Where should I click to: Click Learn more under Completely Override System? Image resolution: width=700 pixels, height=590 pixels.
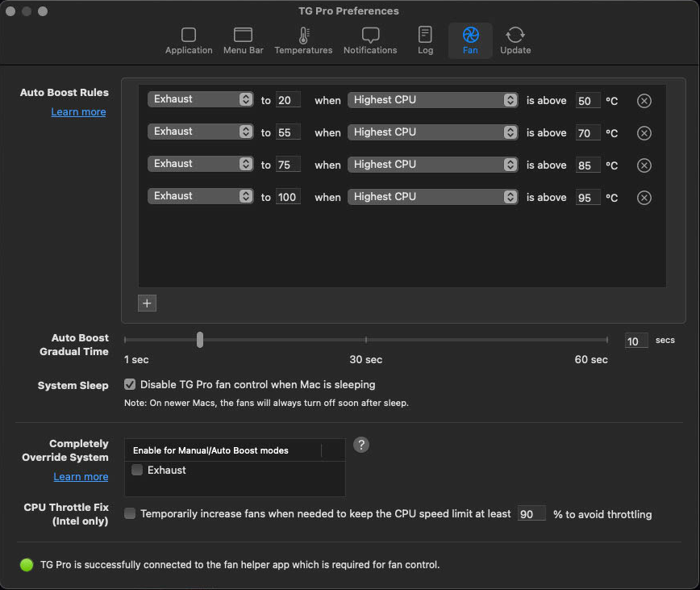(x=81, y=477)
